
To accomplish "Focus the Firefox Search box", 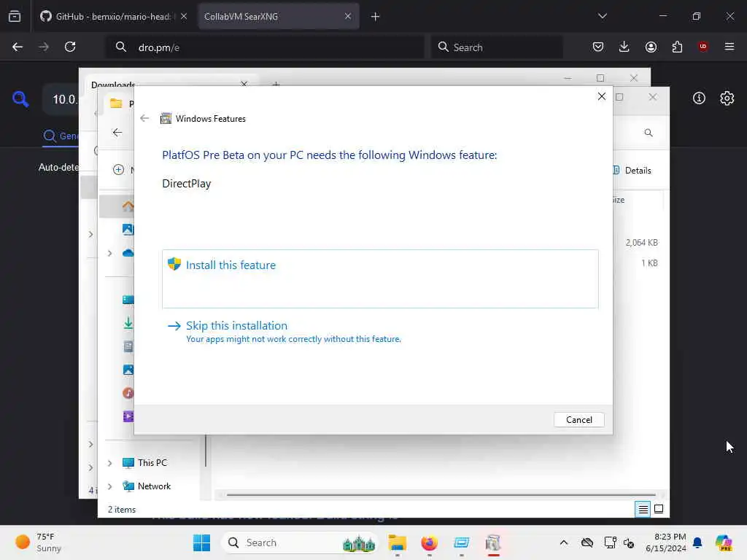I will 497,47.
